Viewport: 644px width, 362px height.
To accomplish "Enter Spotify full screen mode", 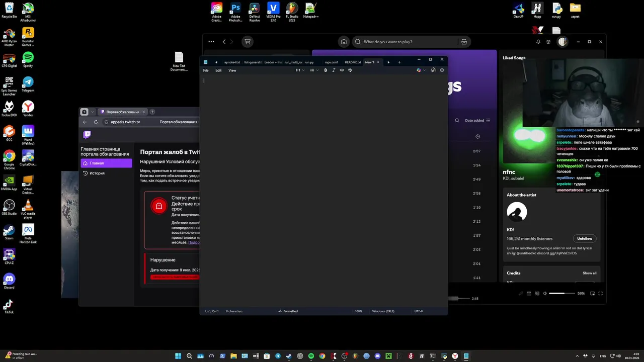I will [600, 293].
